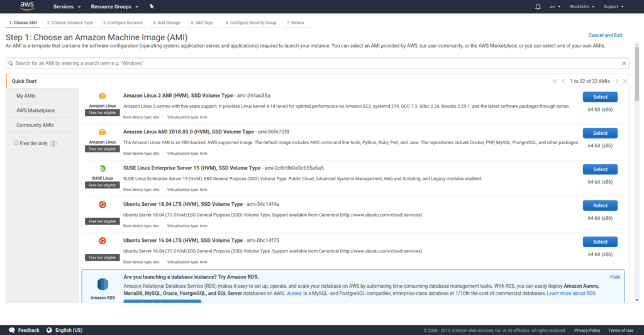644x335 pixels.
Task: Select Ubuntu Server 18.04 LTS
Action: (x=600, y=205)
